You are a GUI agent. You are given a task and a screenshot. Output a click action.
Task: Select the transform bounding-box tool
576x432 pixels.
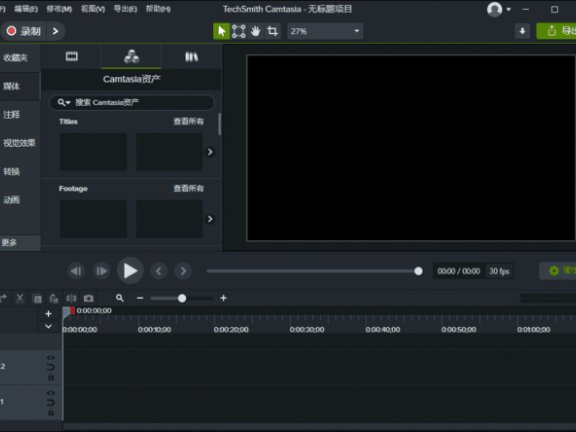(x=238, y=31)
